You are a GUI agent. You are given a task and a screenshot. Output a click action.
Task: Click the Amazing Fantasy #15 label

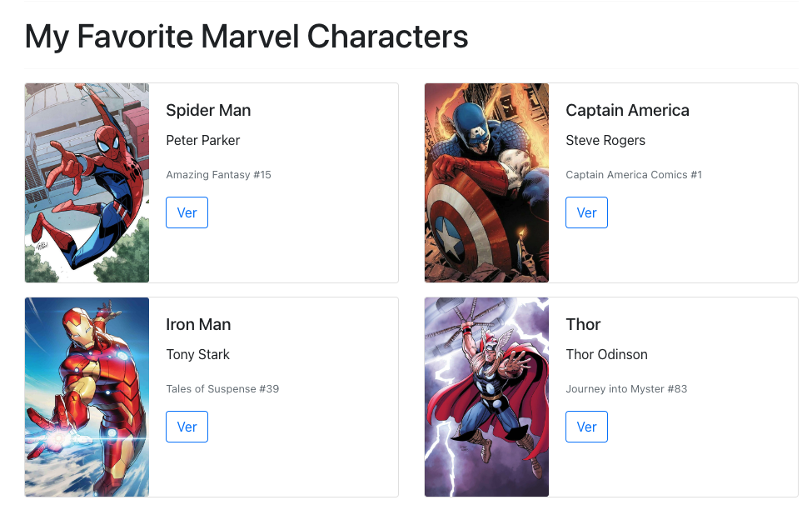click(x=218, y=174)
